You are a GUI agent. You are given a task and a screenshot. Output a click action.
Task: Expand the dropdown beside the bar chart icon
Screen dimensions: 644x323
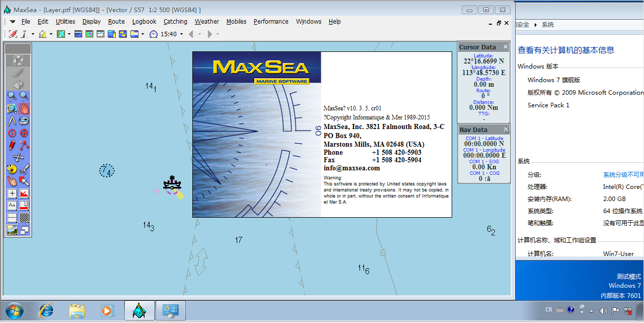pyautogui.click(x=51, y=34)
